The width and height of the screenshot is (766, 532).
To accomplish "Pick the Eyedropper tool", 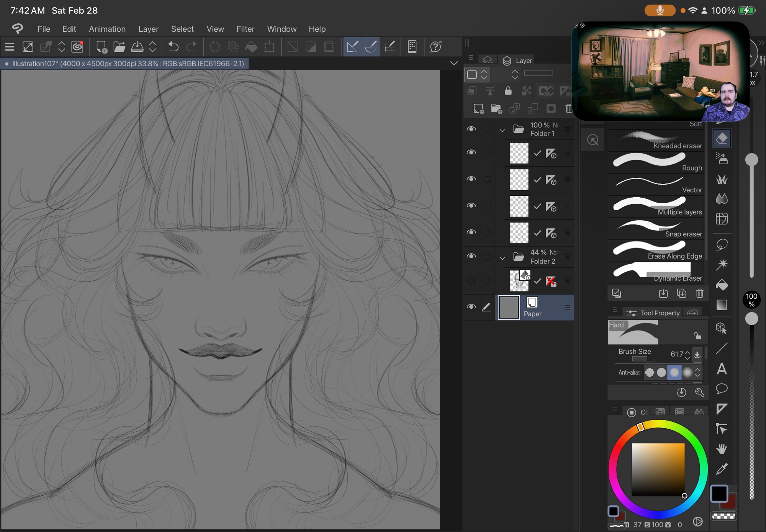I will pyautogui.click(x=722, y=469).
